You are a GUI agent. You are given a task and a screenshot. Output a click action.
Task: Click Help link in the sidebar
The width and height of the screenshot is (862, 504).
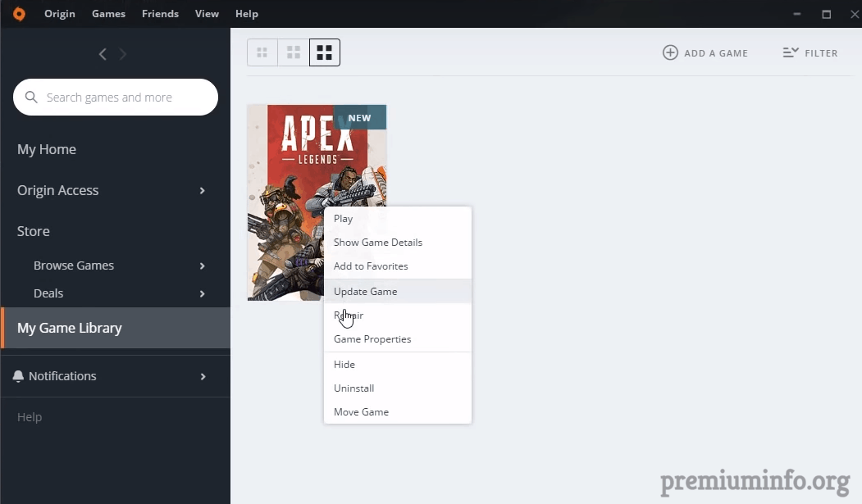point(30,417)
